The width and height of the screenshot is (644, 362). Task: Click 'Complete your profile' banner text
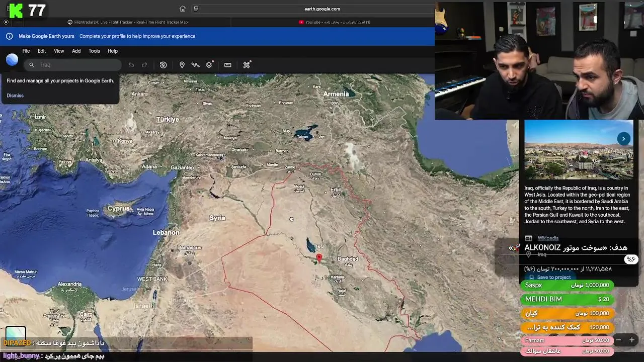(x=137, y=36)
